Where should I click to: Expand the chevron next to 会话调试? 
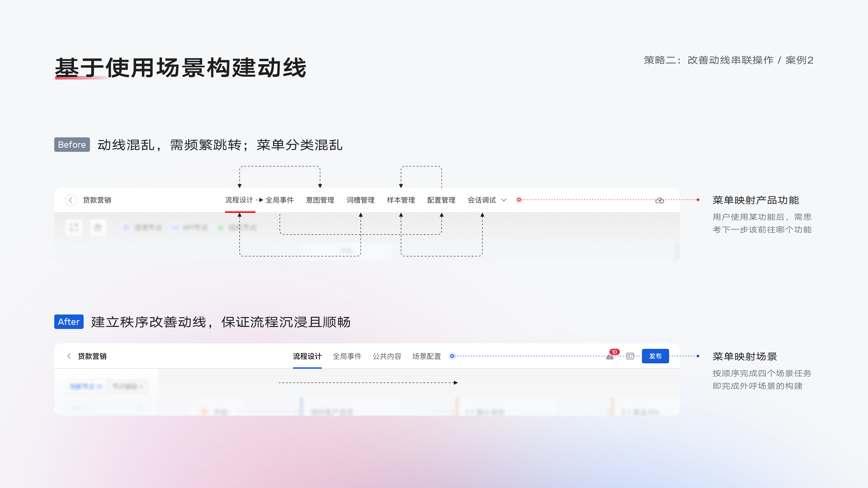(x=504, y=200)
